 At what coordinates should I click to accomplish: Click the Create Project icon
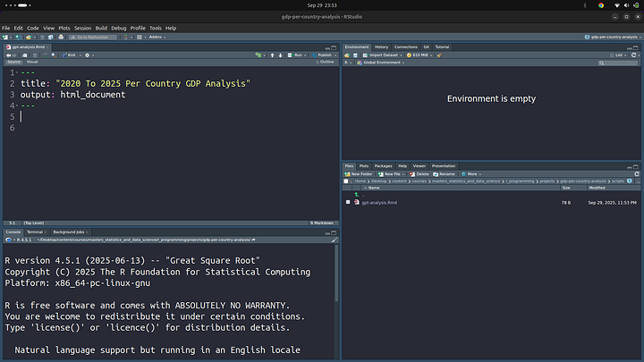18,37
